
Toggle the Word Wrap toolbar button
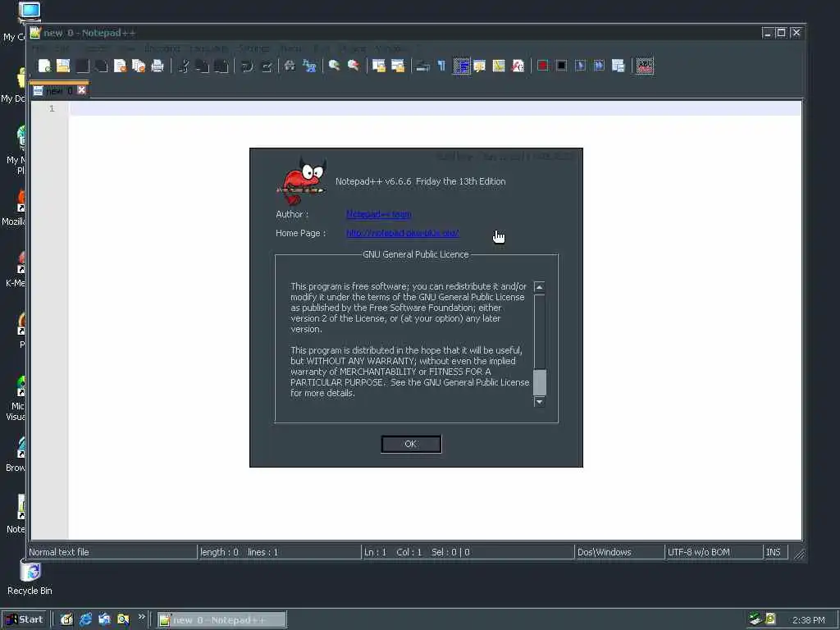click(422, 66)
